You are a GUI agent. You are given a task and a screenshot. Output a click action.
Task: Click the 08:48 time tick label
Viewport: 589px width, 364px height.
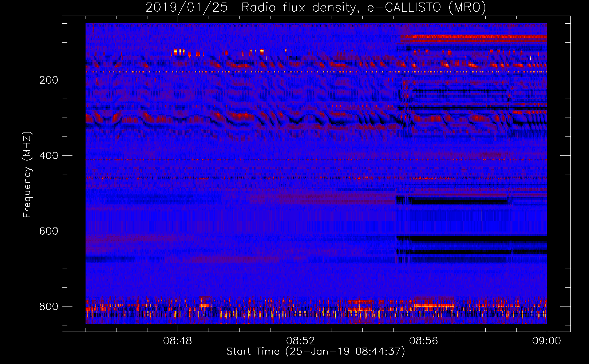pyautogui.click(x=177, y=341)
